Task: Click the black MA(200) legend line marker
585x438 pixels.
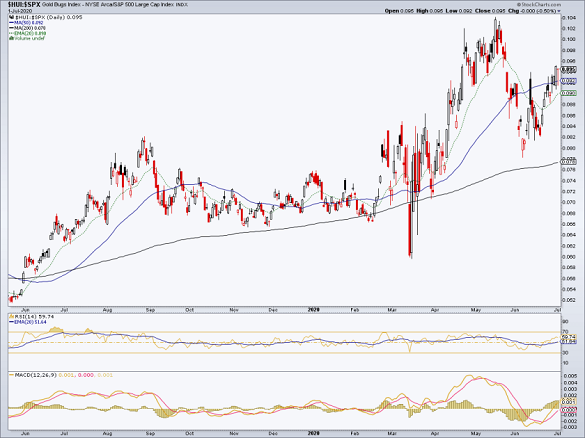Action: click(x=12, y=28)
